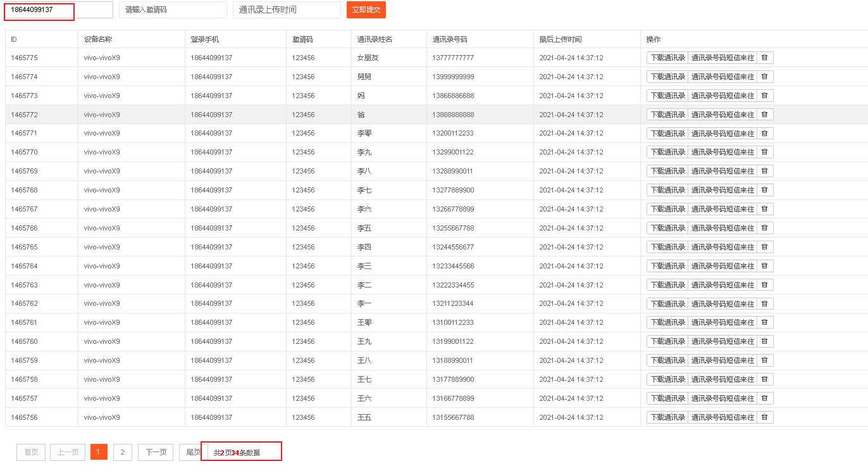
Task: View SMS exchange for contact 王八
Action: point(722,361)
